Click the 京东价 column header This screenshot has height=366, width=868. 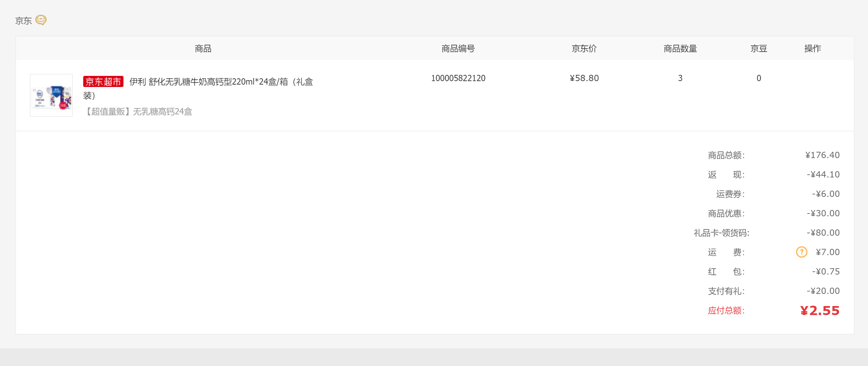pos(584,49)
